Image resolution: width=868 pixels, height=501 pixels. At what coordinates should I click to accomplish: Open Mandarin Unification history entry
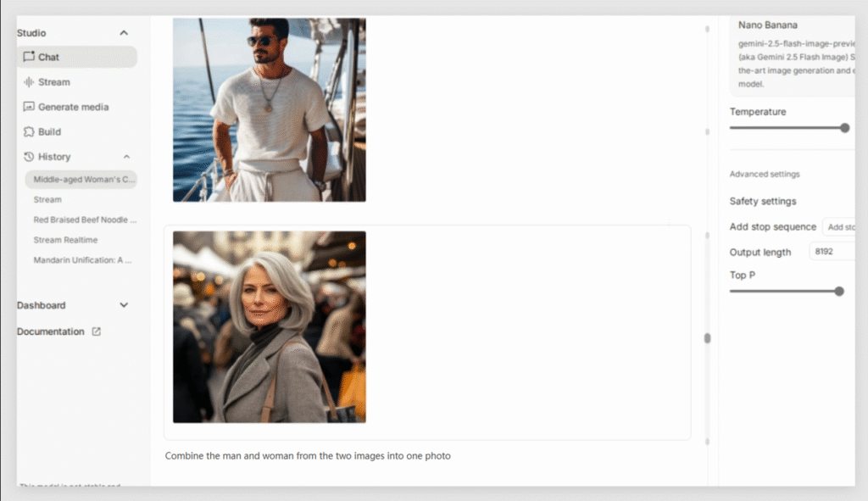(x=82, y=259)
